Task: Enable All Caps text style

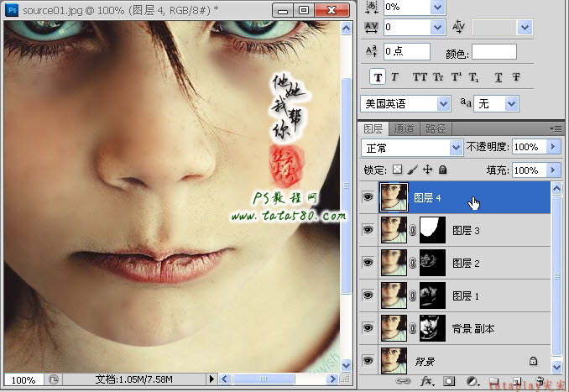Action: point(420,77)
